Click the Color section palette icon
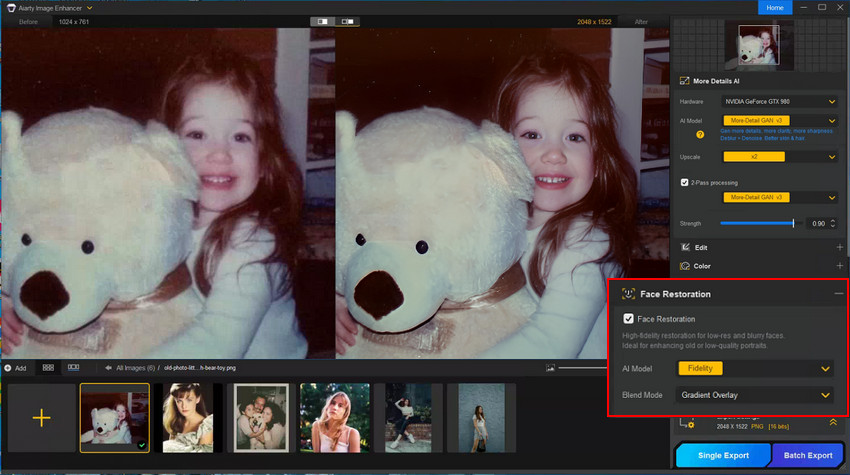850x475 pixels. [x=685, y=266]
